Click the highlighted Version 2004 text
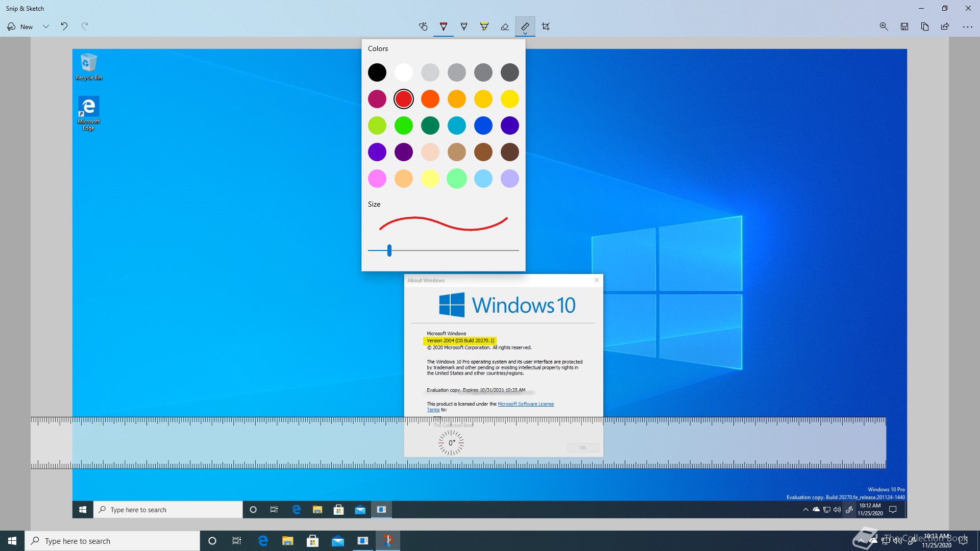 pyautogui.click(x=460, y=340)
